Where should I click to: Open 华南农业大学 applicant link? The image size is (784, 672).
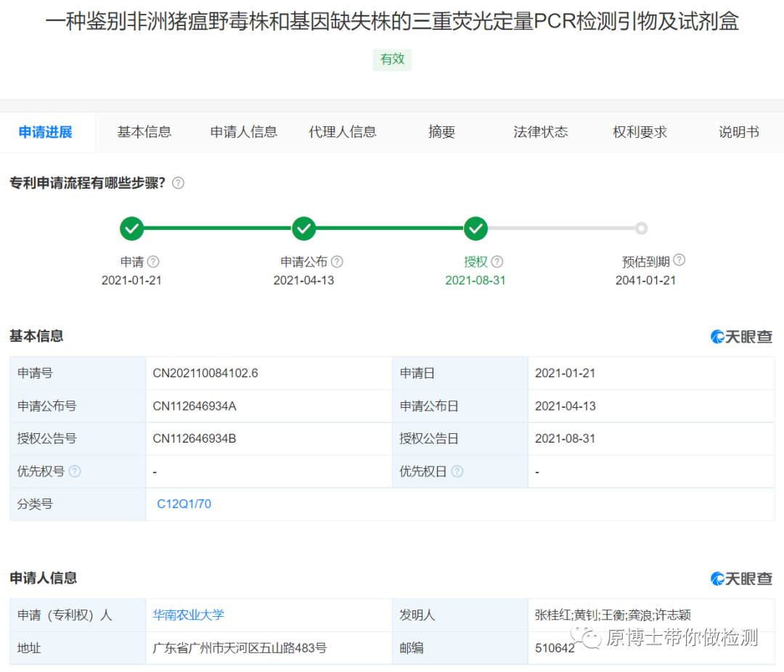(189, 615)
